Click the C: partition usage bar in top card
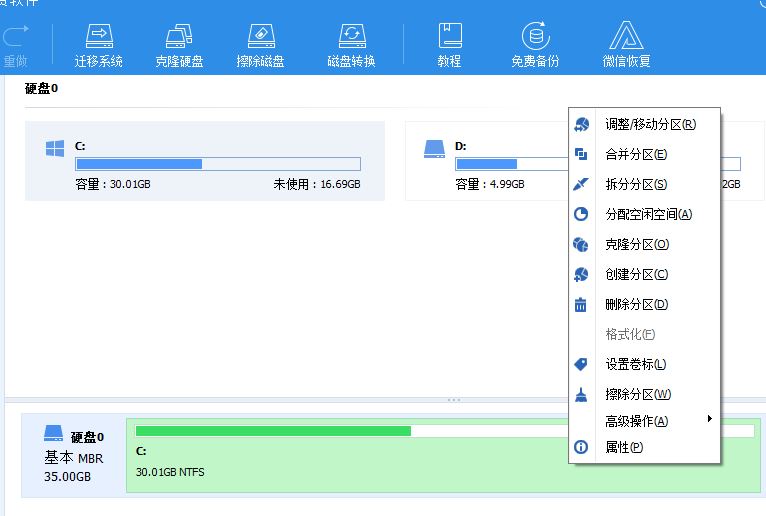Viewport: 766px width, 516px height. [218, 164]
